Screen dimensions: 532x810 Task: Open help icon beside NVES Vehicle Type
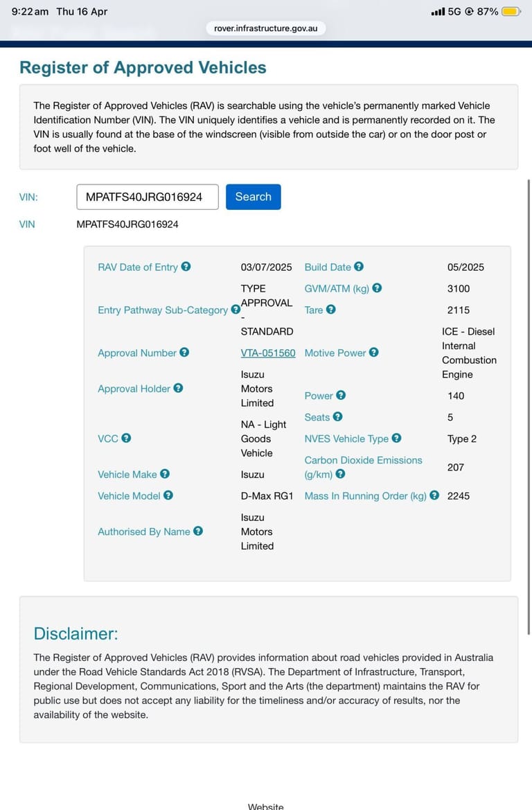point(397,438)
